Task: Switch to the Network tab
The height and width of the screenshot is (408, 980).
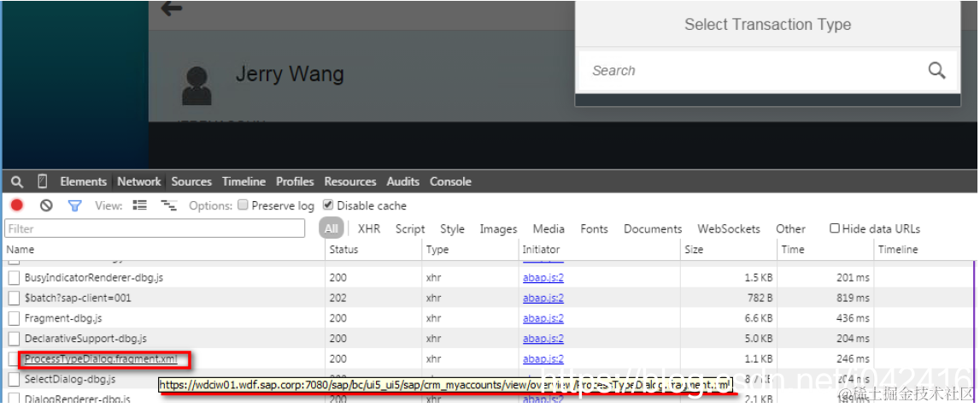Action: (x=138, y=181)
